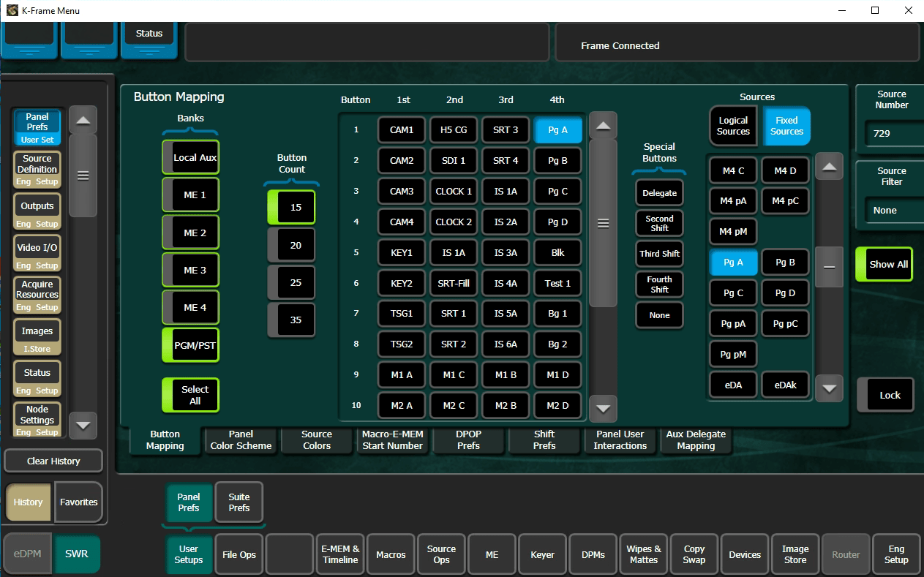Click the Second Shift special button
Viewport: 924px width, 577px height.
(x=659, y=223)
